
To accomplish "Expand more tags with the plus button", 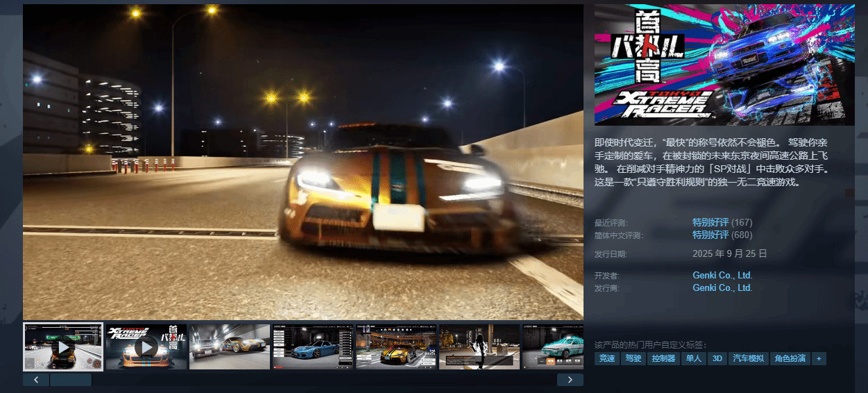I will [x=819, y=359].
